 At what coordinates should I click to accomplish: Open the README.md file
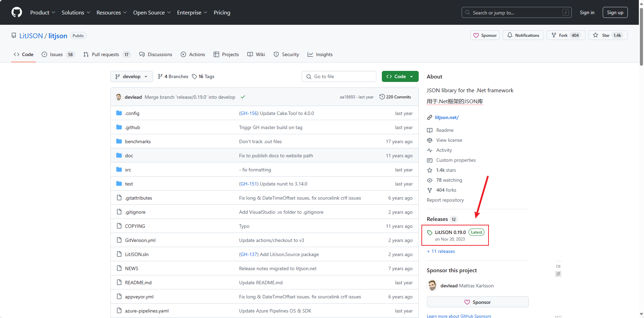point(138,283)
